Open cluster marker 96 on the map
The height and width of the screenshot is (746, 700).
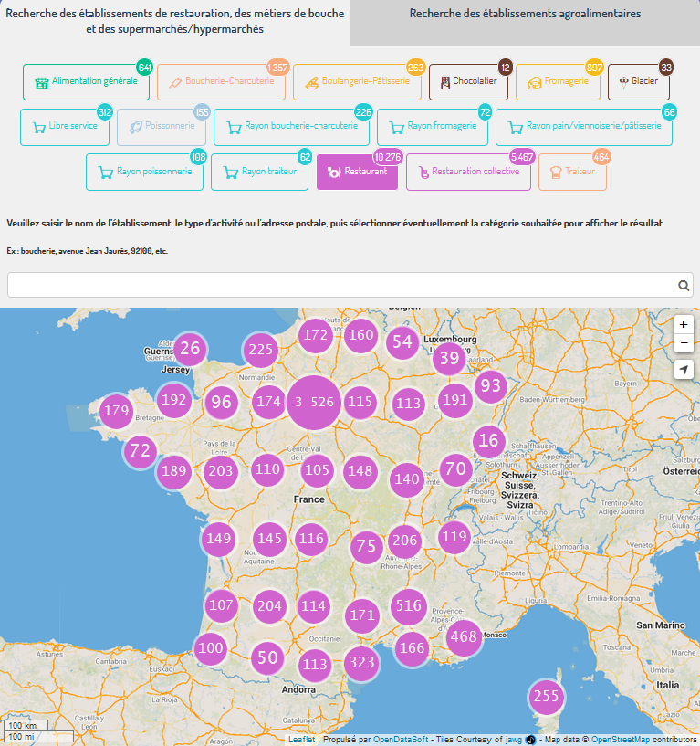click(221, 403)
